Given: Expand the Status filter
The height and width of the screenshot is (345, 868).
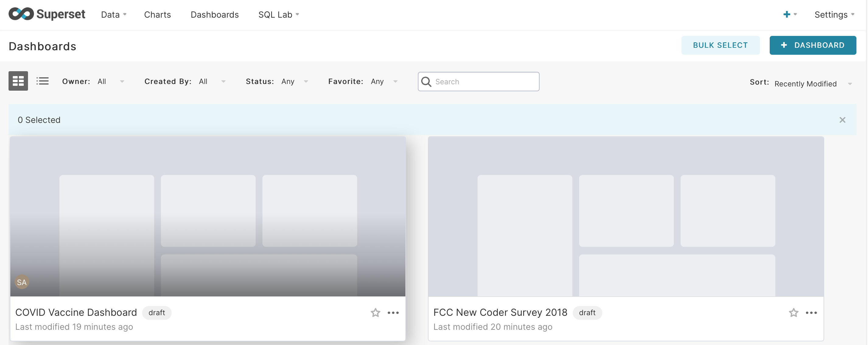Looking at the screenshot, I should 295,82.
